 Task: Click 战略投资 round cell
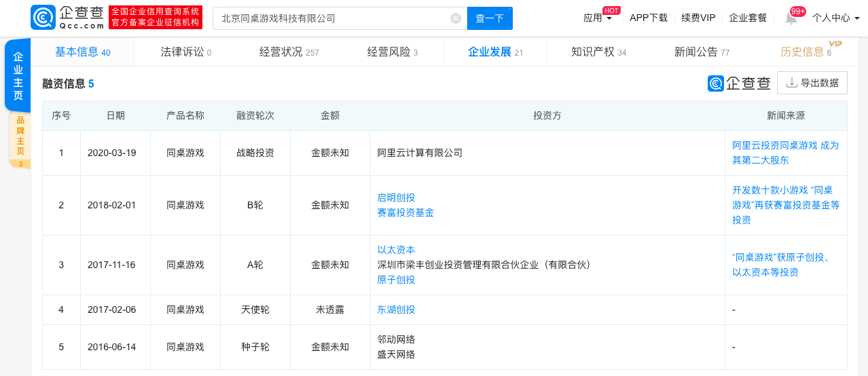coord(255,153)
